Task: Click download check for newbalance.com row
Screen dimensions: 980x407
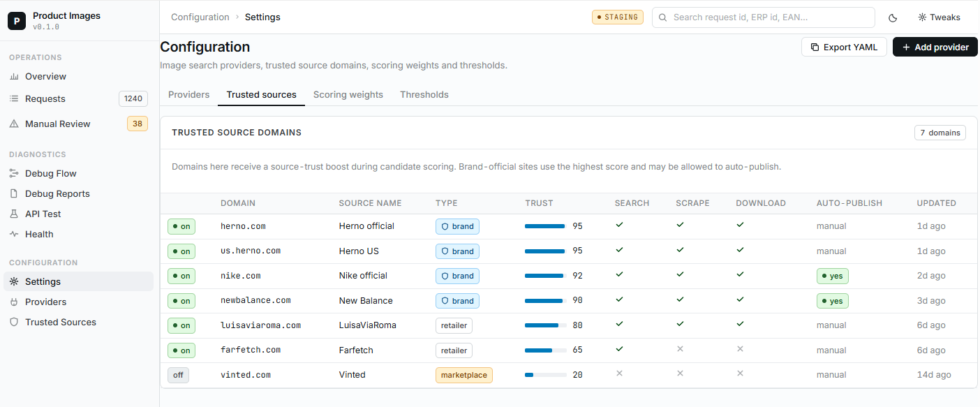Action: coord(740,299)
